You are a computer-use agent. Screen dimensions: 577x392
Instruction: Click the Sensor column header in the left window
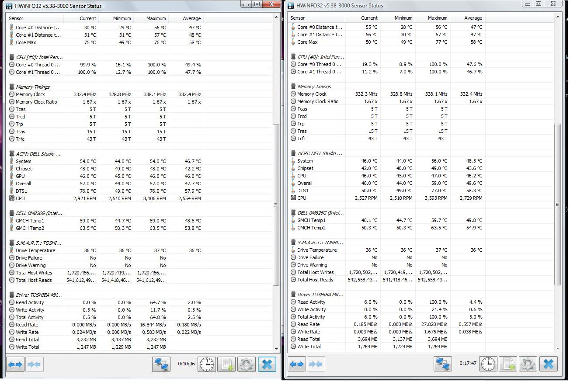pos(35,18)
